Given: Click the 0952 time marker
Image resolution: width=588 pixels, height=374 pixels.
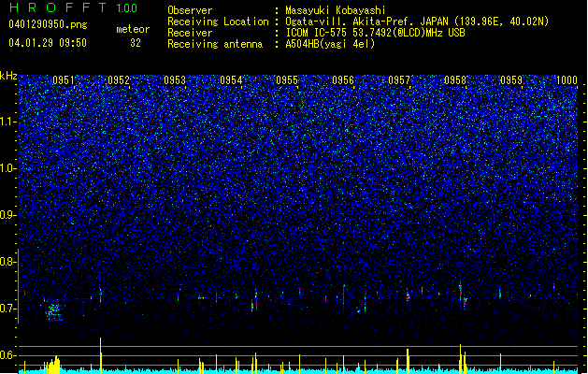Looking at the screenshot, I should [x=119, y=80].
